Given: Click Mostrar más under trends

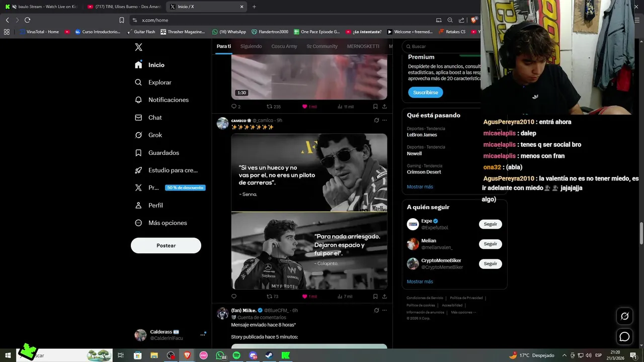Looking at the screenshot, I should click(x=420, y=187).
